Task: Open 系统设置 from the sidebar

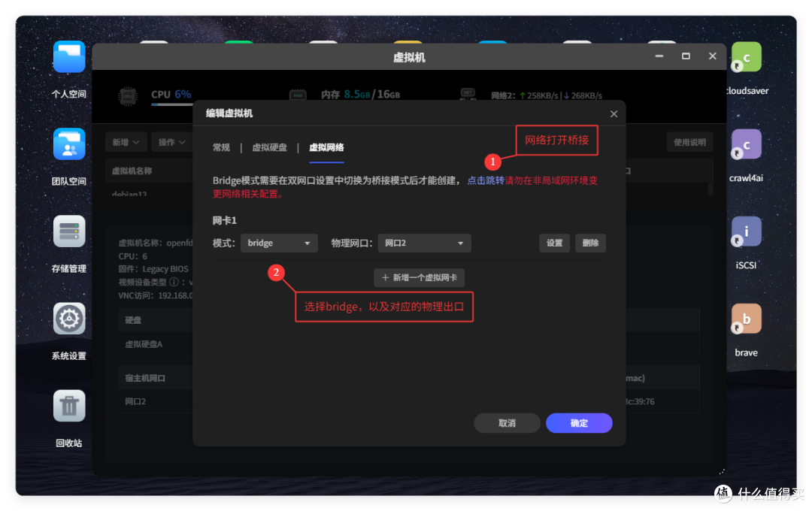Action: 68,319
